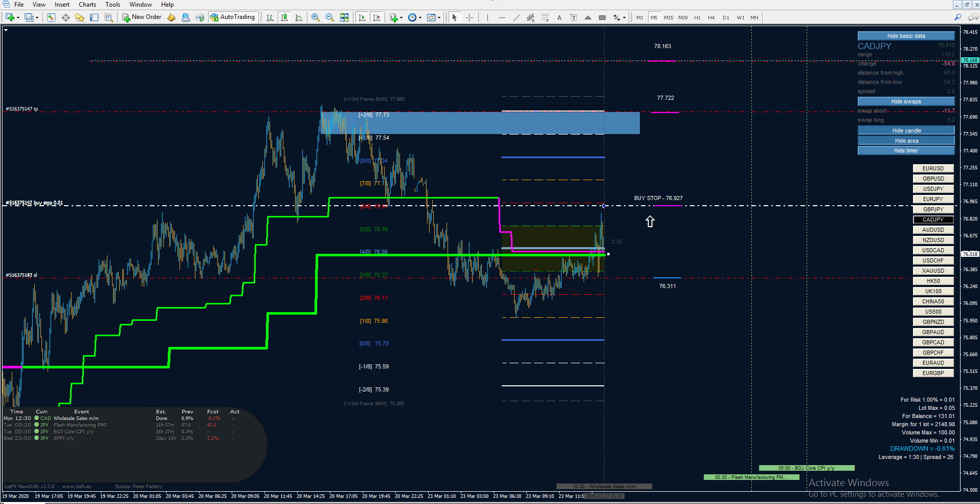Toggle the chart shift icon
The height and width of the screenshot is (504, 980).
[x=376, y=17]
